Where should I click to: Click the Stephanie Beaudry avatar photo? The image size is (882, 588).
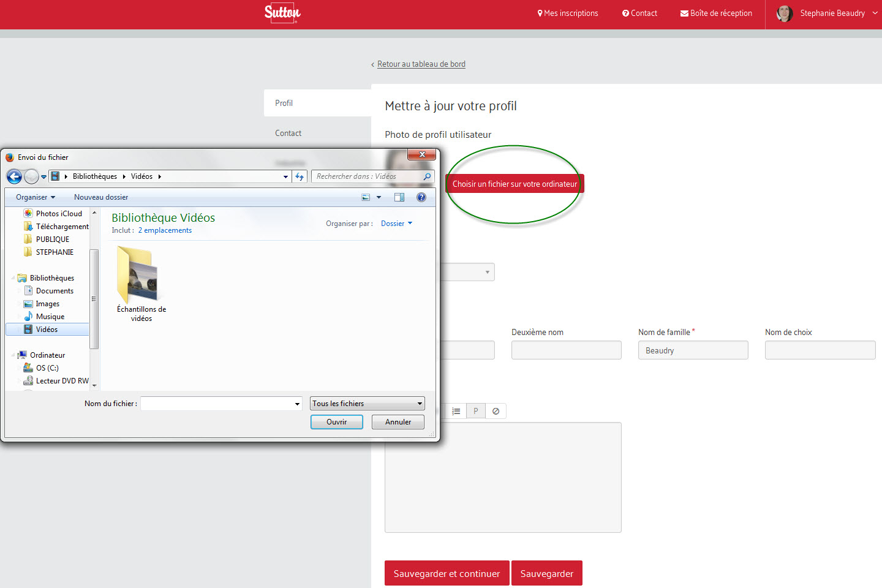coord(785,13)
